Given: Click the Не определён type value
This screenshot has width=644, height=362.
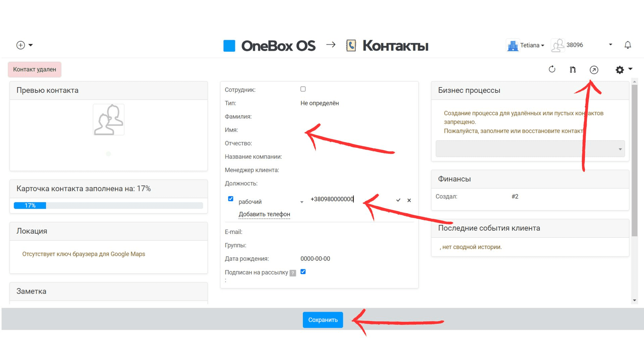Looking at the screenshot, I should [x=319, y=103].
